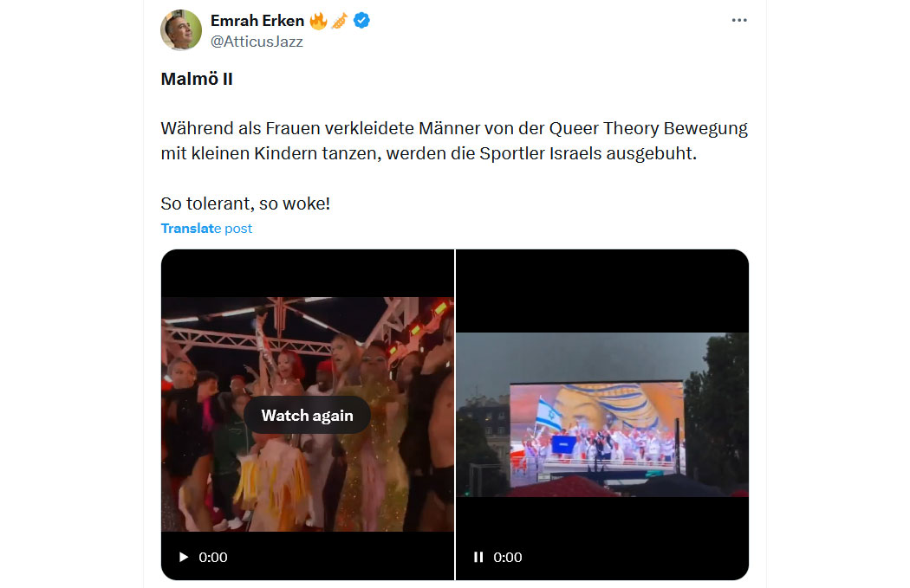This screenshot has width=910, height=588.
Task: Play the left video with play icon
Action: point(184,558)
